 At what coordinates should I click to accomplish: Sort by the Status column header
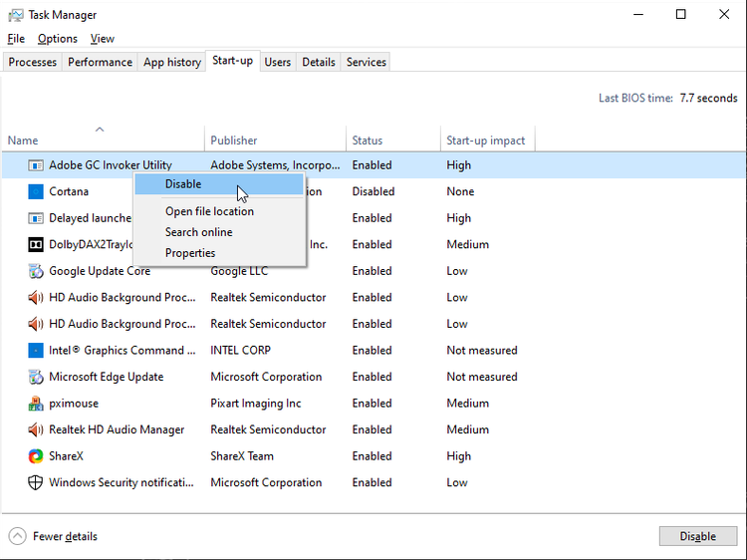click(367, 140)
